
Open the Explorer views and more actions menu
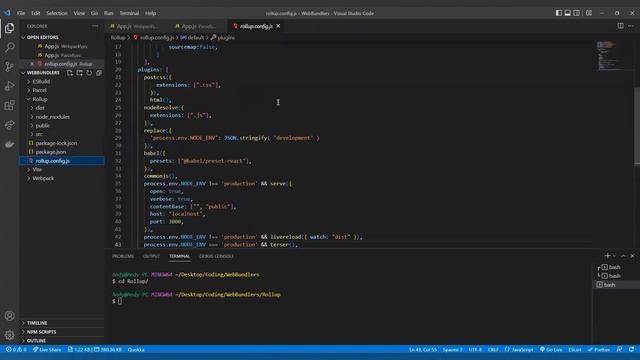pos(95,26)
